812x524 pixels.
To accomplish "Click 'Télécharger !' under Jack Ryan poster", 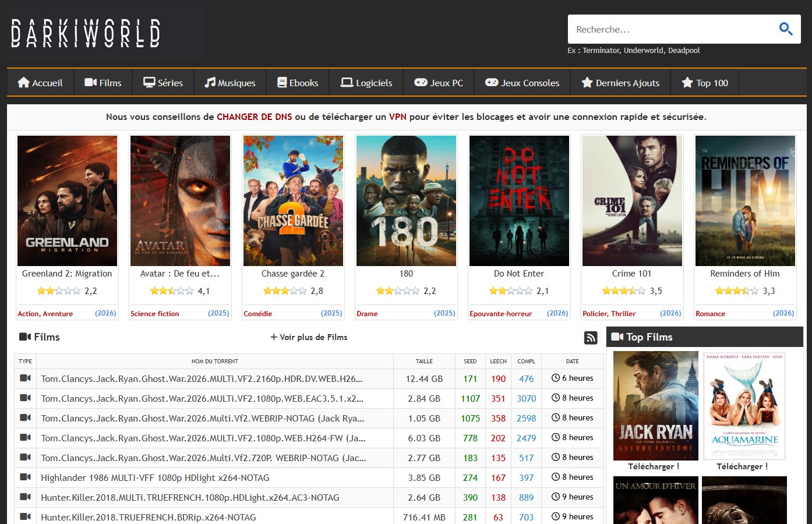I will tap(654, 466).
